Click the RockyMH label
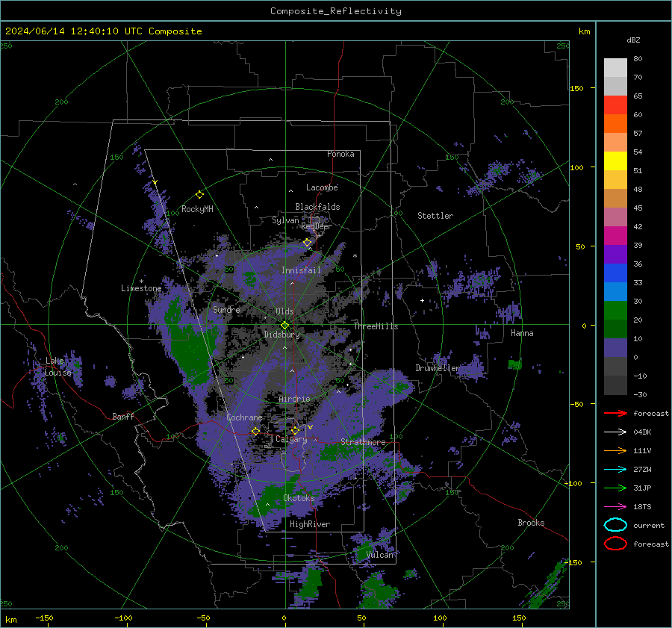The image size is (672, 628). [x=197, y=209]
